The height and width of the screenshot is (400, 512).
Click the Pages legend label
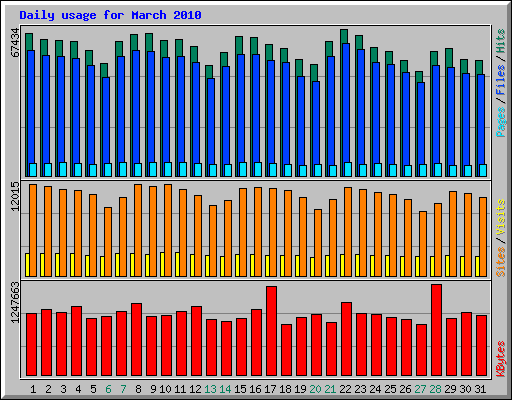(x=501, y=122)
